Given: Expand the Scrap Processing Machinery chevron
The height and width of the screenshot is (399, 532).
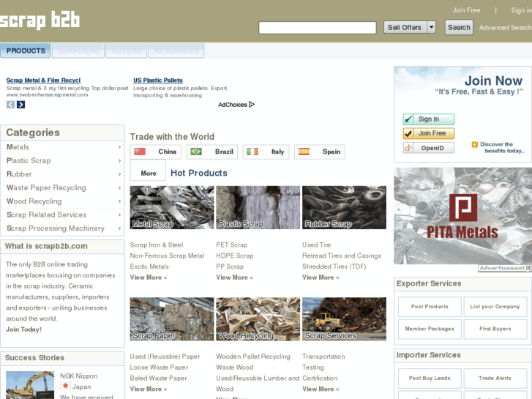Looking at the screenshot, I should click(x=119, y=228).
